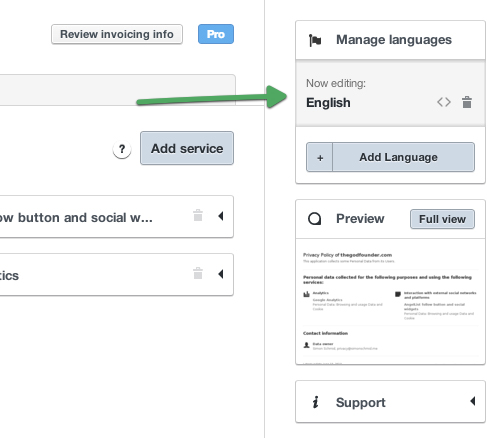The height and width of the screenshot is (438, 504).
Task: Open embed code icon for English
Action: [x=444, y=102]
